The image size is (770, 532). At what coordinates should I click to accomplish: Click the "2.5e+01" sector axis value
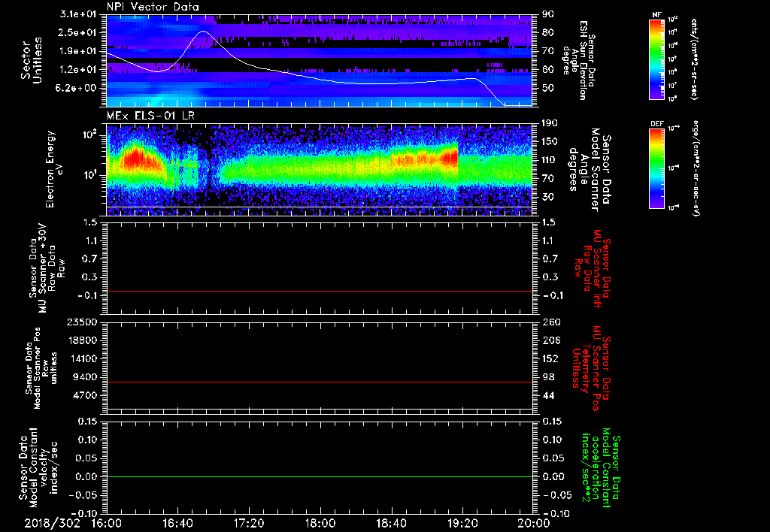click(x=78, y=32)
